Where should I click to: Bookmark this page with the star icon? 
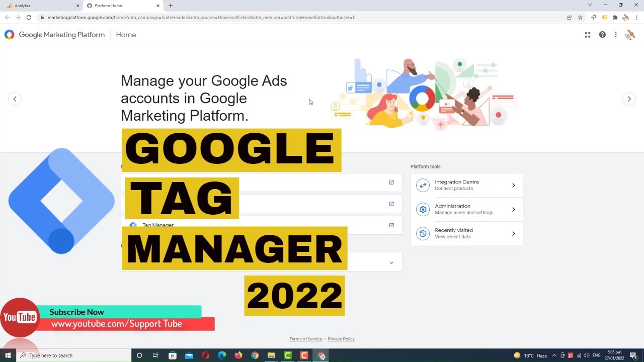[580, 18]
